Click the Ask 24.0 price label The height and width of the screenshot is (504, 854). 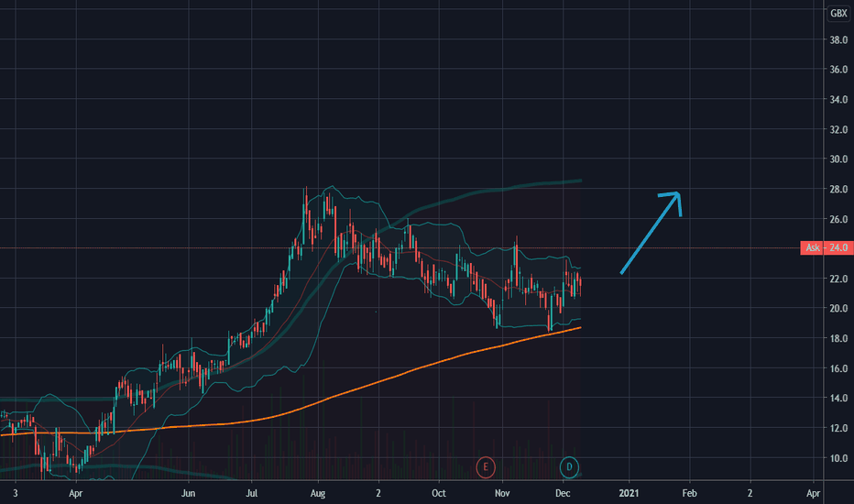point(826,248)
